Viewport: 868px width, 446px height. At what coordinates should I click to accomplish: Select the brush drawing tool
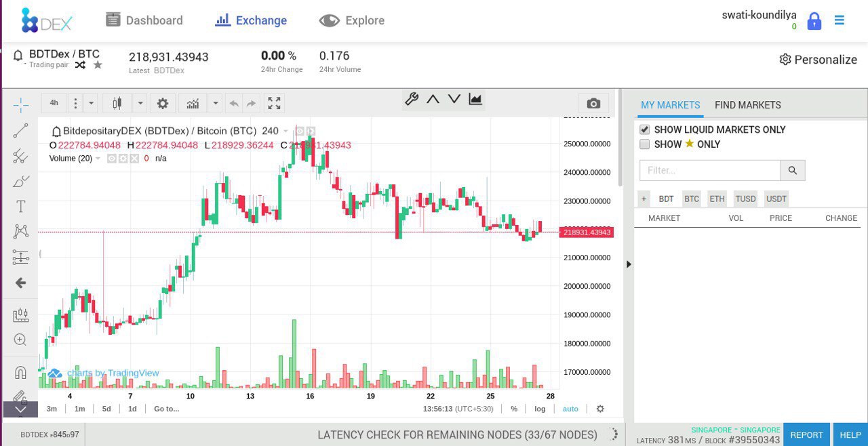[21, 181]
